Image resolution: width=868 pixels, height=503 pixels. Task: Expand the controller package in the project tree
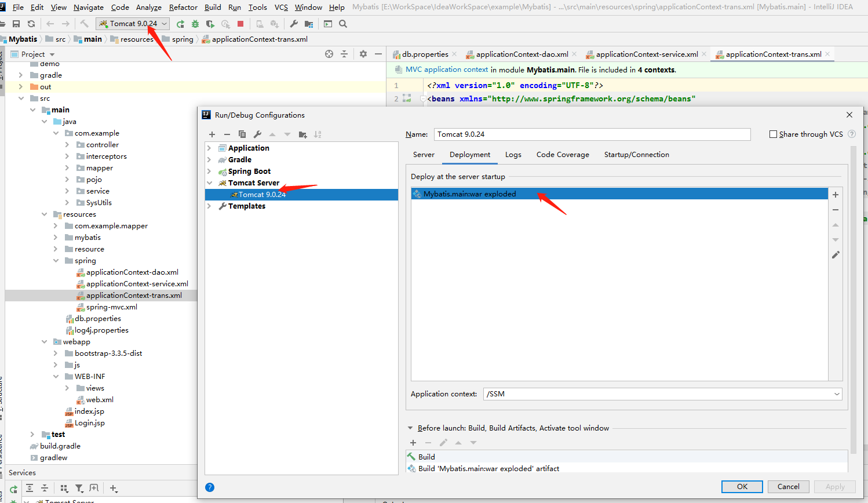click(x=67, y=145)
